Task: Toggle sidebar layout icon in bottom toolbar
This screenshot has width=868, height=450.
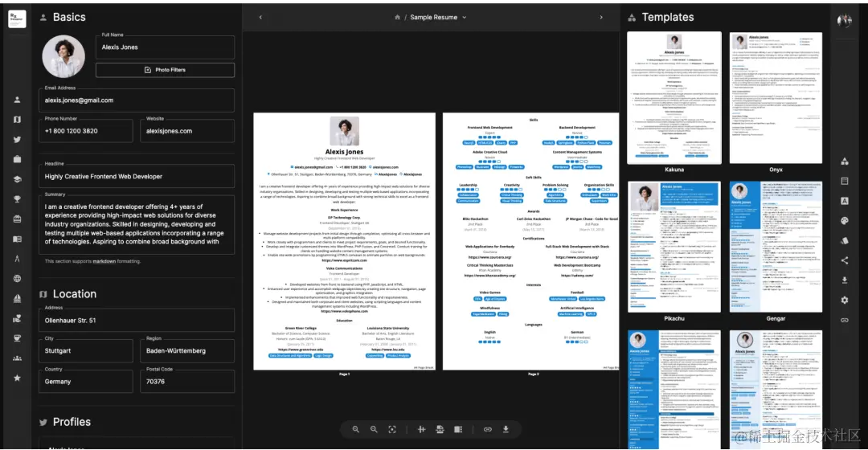Action: (458, 430)
